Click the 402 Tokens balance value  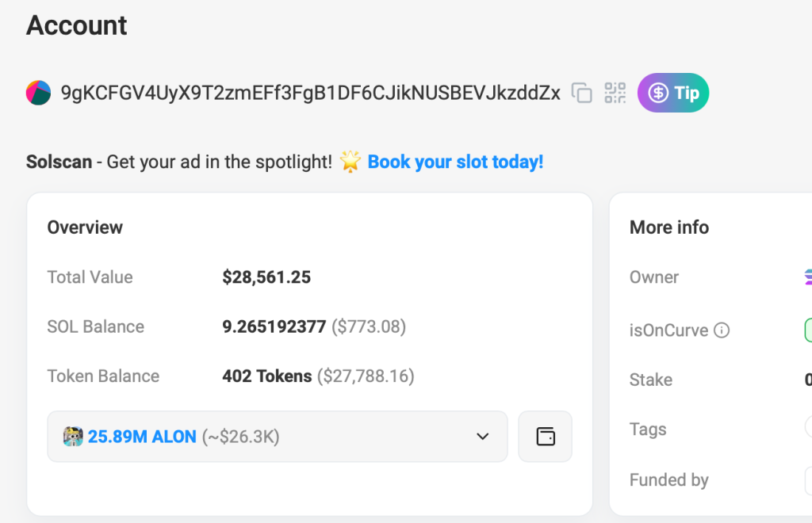click(267, 376)
